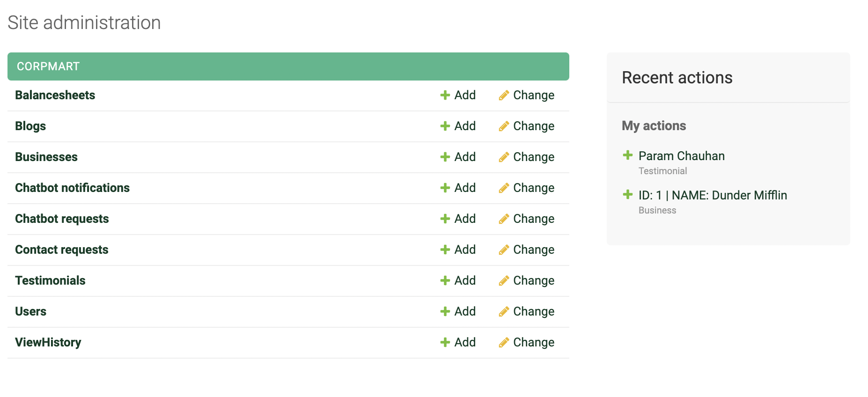
Task: Click Add text for Users
Action: [x=465, y=312]
